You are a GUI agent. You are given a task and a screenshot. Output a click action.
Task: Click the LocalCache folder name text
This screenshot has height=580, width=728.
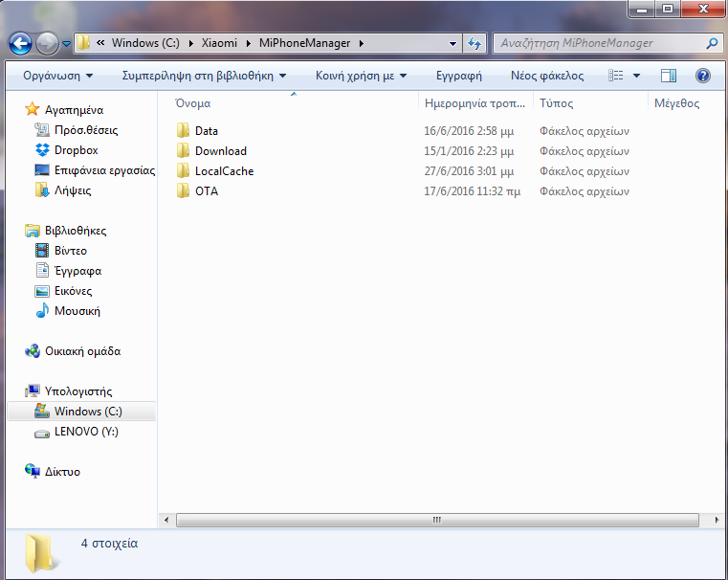pyautogui.click(x=224, y=171)
